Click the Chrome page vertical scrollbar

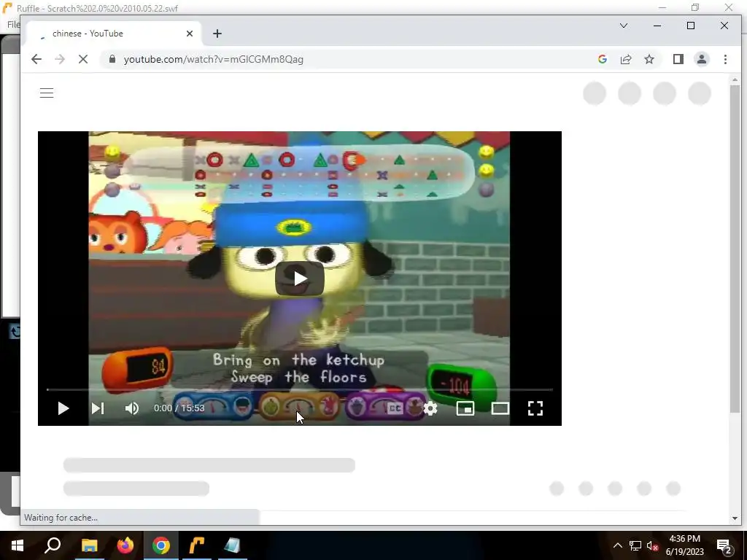click(x=735, y=248)
